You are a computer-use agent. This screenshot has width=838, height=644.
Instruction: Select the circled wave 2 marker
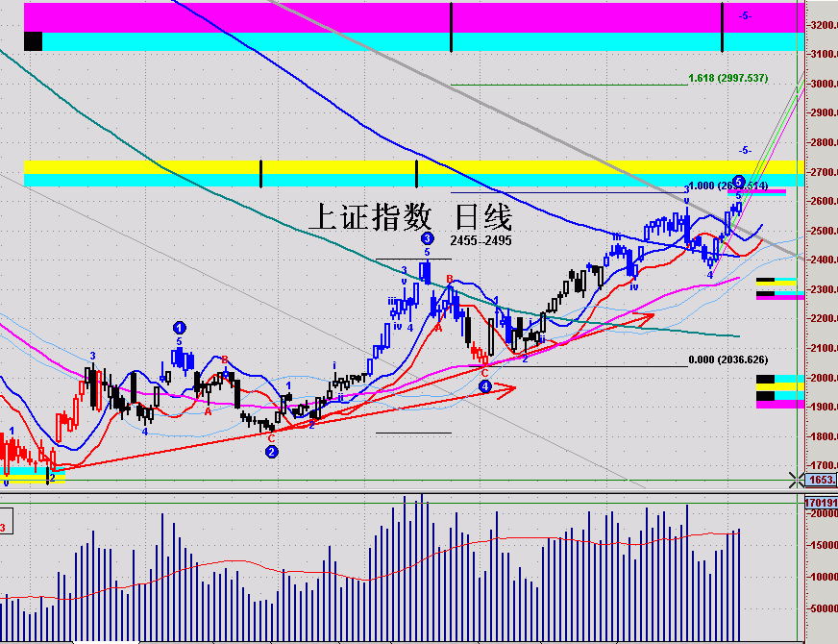pyautogui.click(x=272, y=452)
